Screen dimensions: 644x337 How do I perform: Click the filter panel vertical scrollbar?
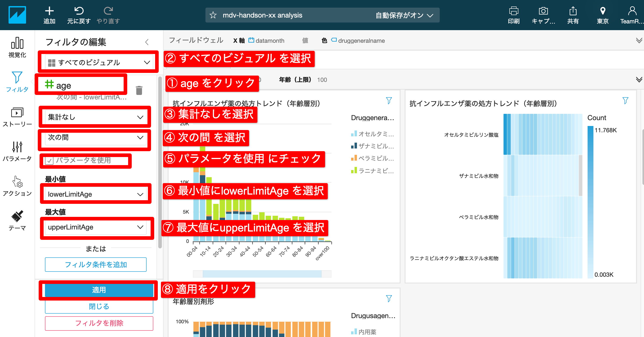[x=160, y=163]
